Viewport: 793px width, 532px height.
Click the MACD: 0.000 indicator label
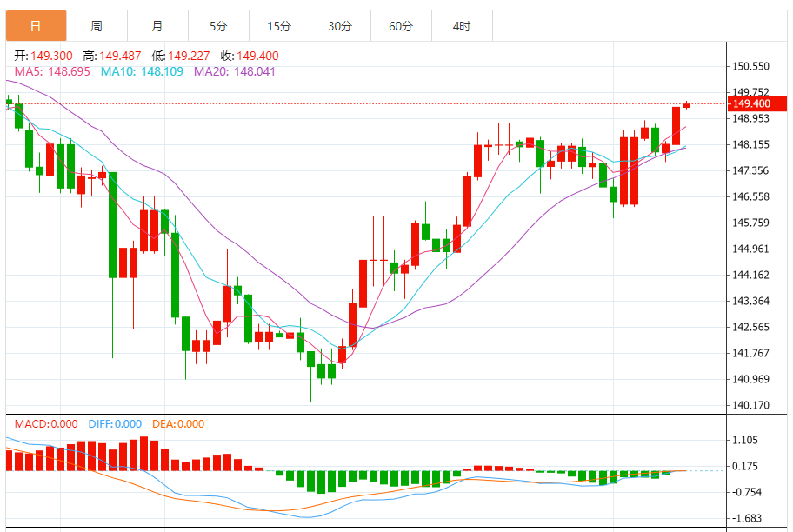tap(46, 424)
